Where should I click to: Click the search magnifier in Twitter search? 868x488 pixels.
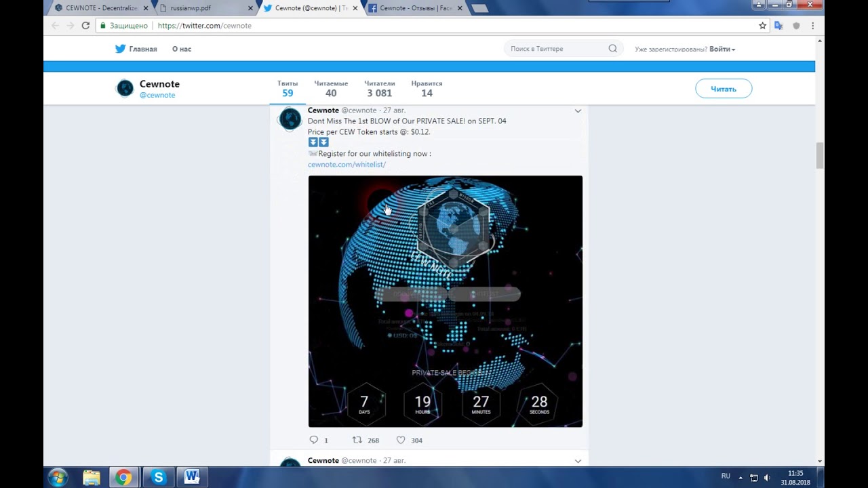coord(612,49)
